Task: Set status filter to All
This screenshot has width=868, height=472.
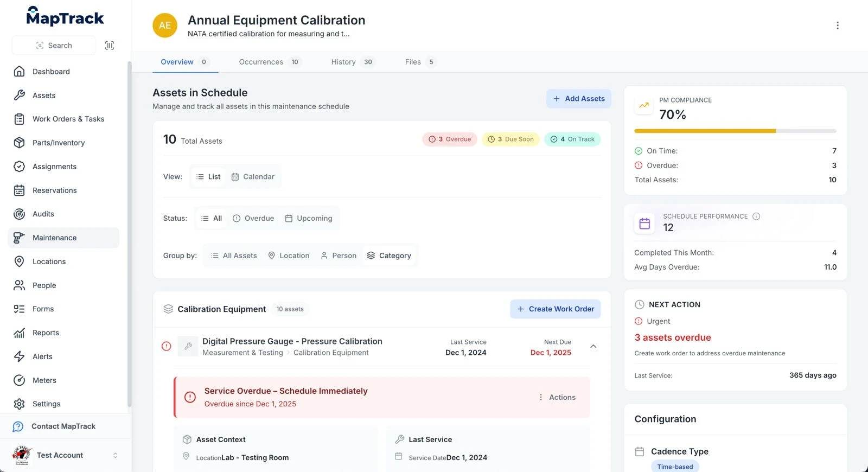Action: coord(212,218)
